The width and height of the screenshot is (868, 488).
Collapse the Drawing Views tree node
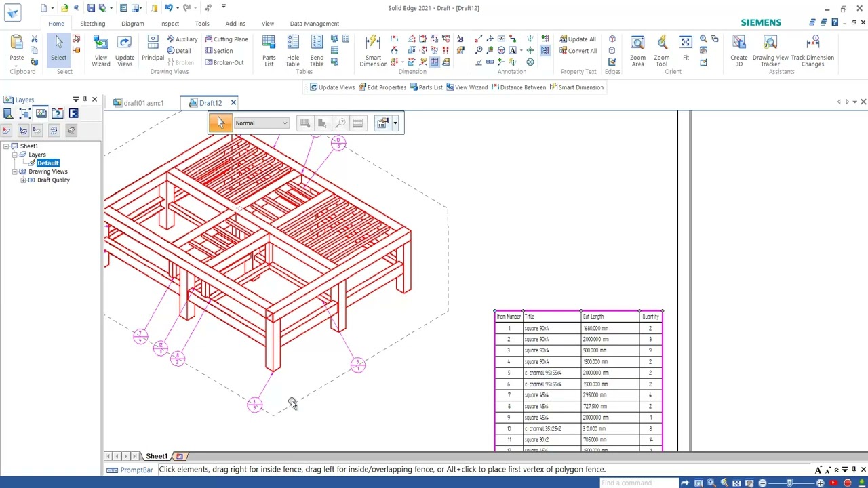(14, 172)
